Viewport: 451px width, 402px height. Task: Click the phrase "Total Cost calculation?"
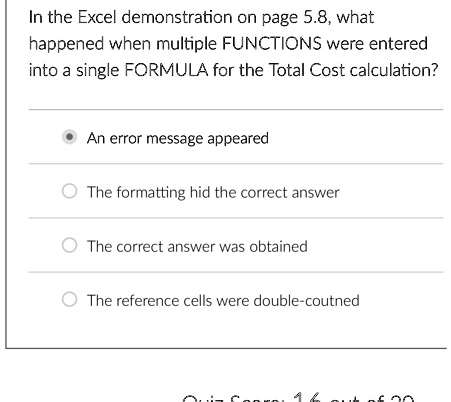[x=353, y=70]
